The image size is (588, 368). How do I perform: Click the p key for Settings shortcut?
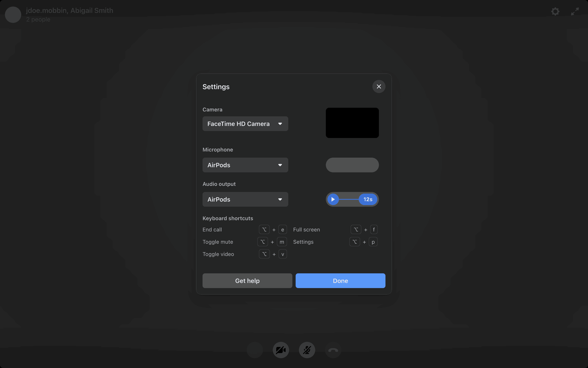tap(373, 242)
